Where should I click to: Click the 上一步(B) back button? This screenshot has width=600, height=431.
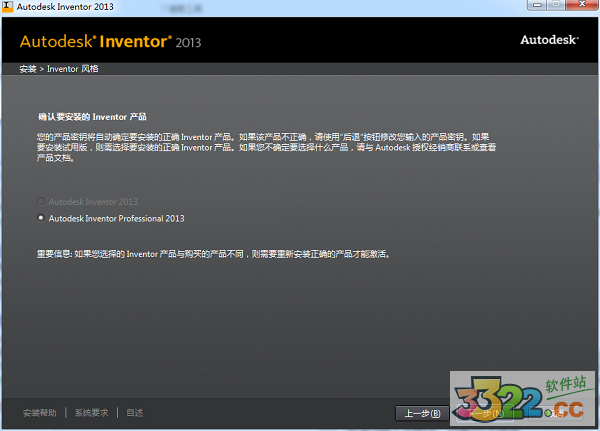coord(422,413)
